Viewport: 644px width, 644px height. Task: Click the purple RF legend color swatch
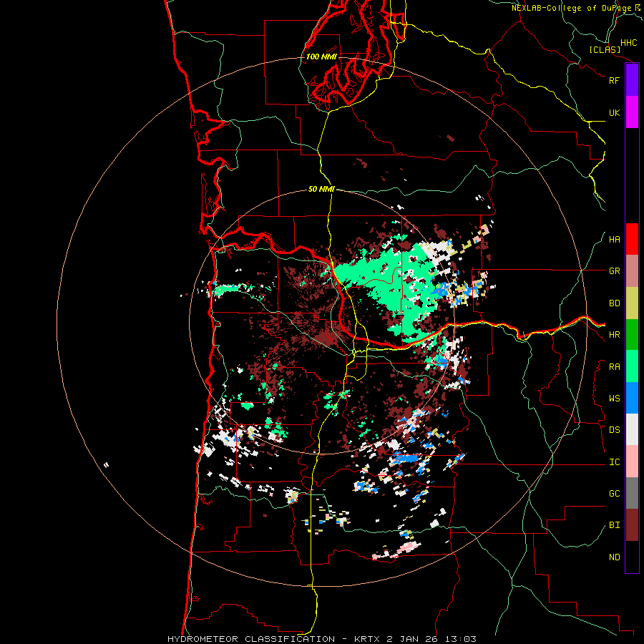[632, 80]
